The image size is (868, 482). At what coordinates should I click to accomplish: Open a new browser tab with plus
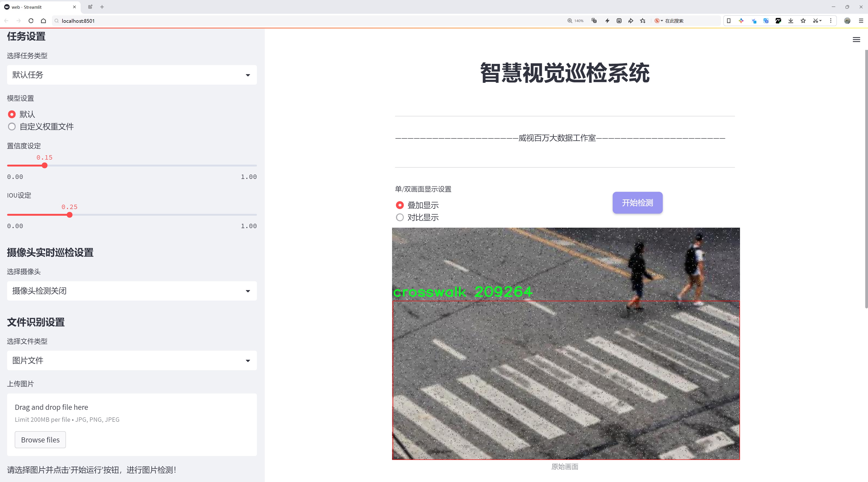102,7
